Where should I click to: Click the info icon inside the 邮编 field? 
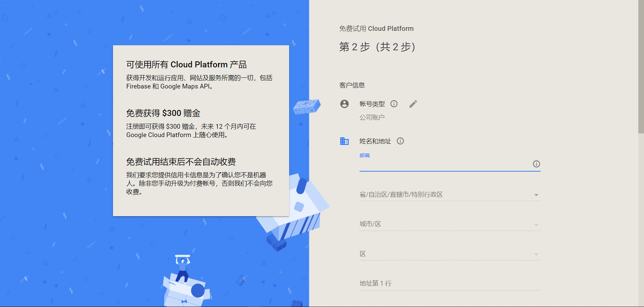click(536, 164)
